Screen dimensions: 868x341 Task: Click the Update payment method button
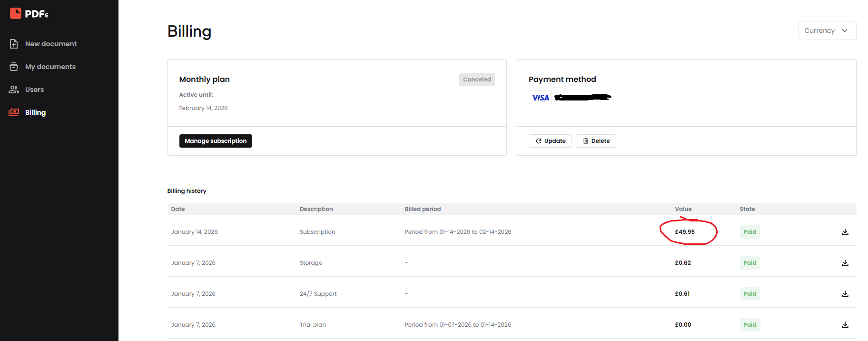coord(550,141)
